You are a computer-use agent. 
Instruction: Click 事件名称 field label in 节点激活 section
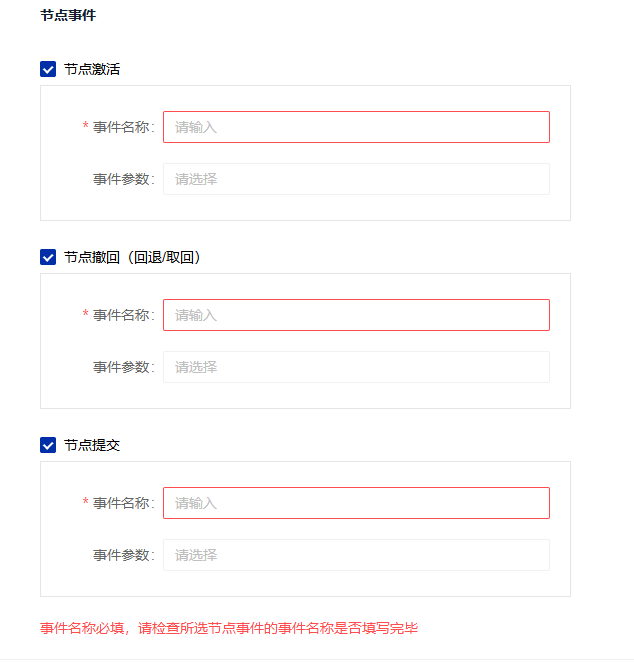click(121, 127)
